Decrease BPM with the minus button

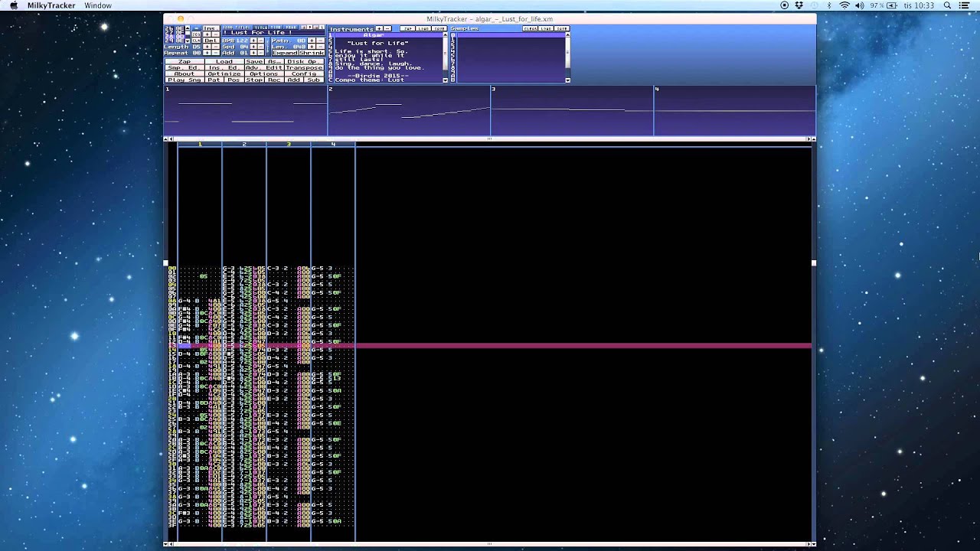[x=260, y=41]
